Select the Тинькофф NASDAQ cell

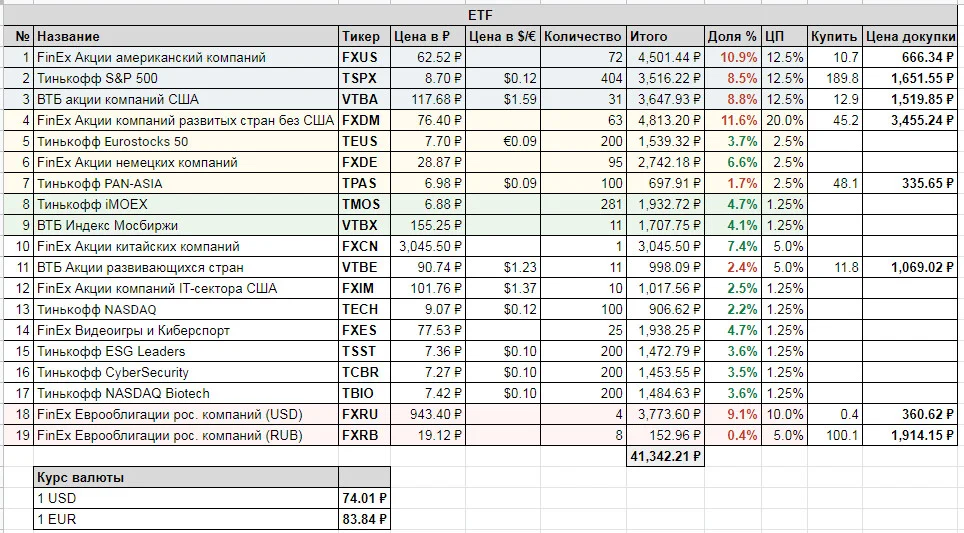coord(186,309)
